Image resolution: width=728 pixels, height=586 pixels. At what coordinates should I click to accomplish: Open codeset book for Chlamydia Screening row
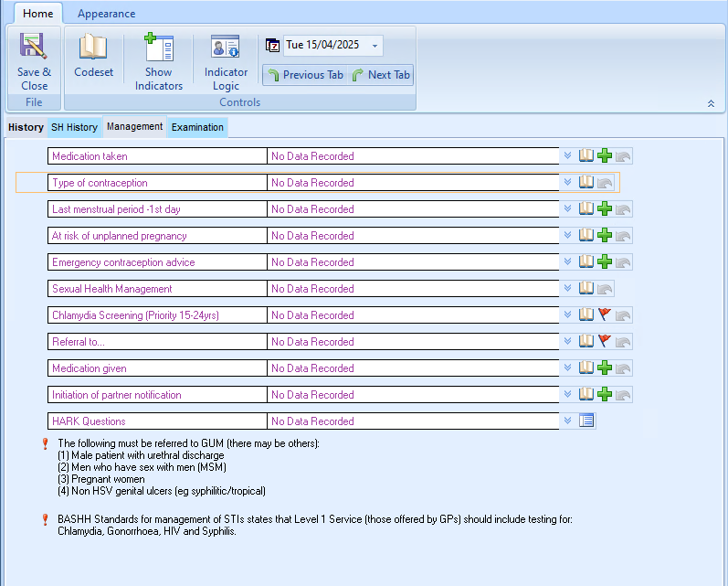pos(586,314)
